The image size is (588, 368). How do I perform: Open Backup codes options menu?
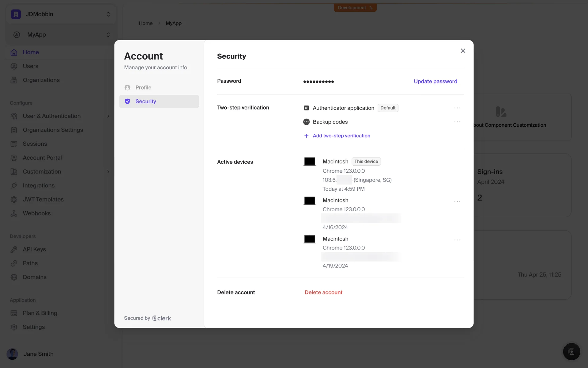[457, 122]
